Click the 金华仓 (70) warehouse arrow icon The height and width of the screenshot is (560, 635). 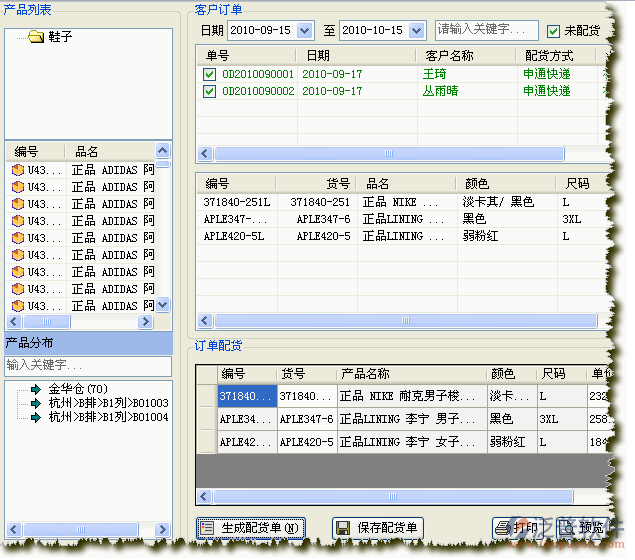click(x=37, y=389)
